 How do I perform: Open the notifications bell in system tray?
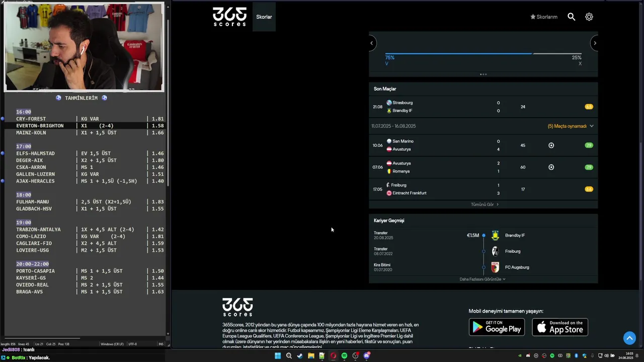[x=637, y=355]
